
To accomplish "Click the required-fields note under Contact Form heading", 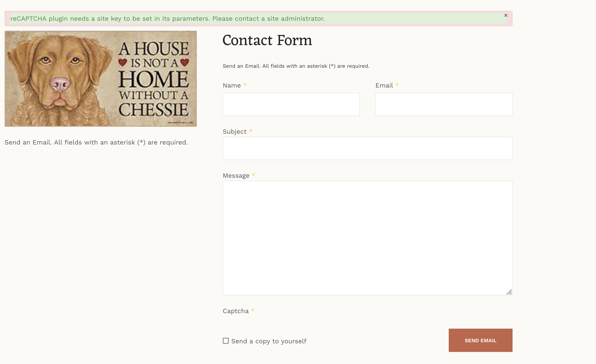I will click(x=296, y=66).
